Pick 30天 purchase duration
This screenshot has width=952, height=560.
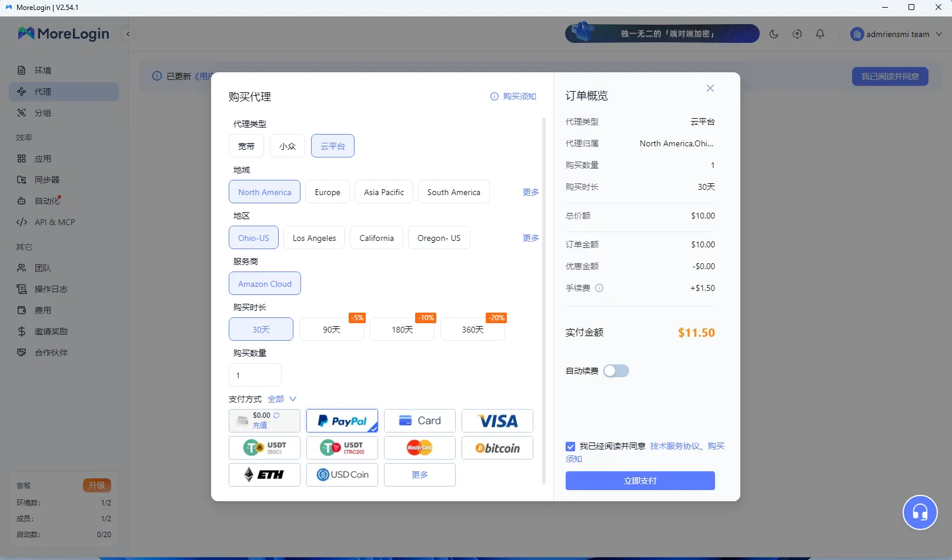click(x=261, y=329)
